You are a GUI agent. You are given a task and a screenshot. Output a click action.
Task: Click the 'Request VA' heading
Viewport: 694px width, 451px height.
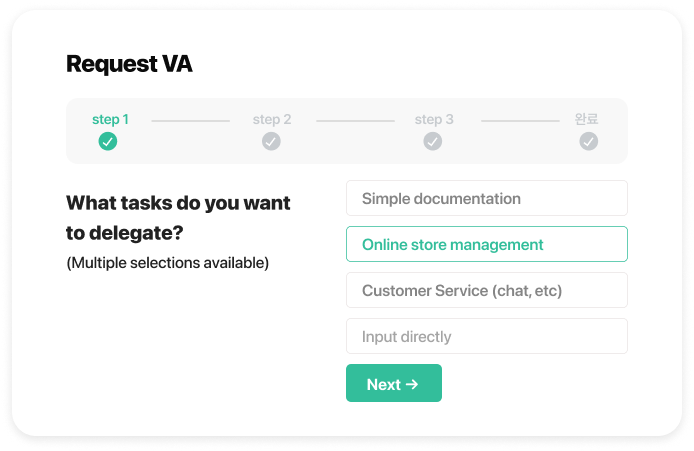(129, 64)
